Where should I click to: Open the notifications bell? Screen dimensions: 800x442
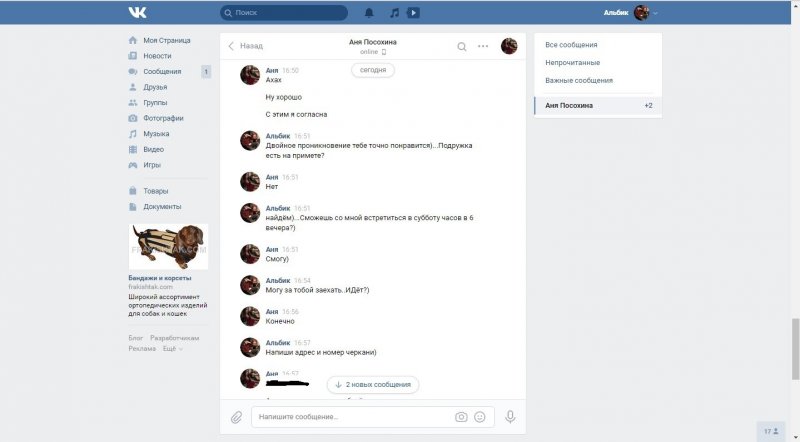[x=369, y=13]
